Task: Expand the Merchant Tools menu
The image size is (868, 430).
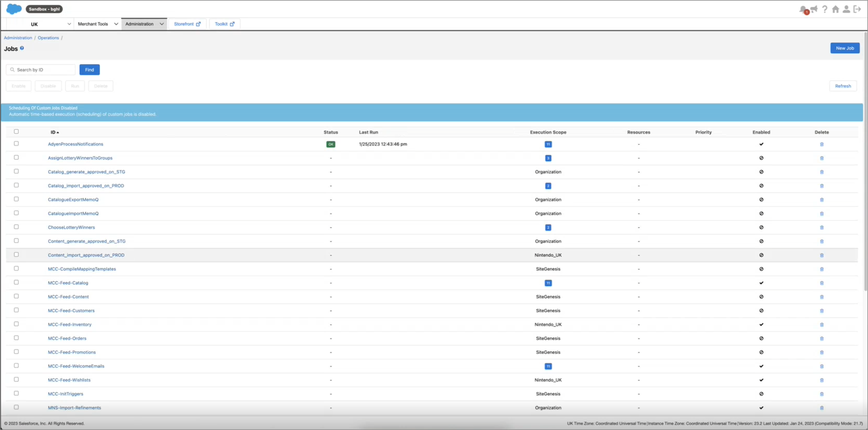Action: point(98,24)
